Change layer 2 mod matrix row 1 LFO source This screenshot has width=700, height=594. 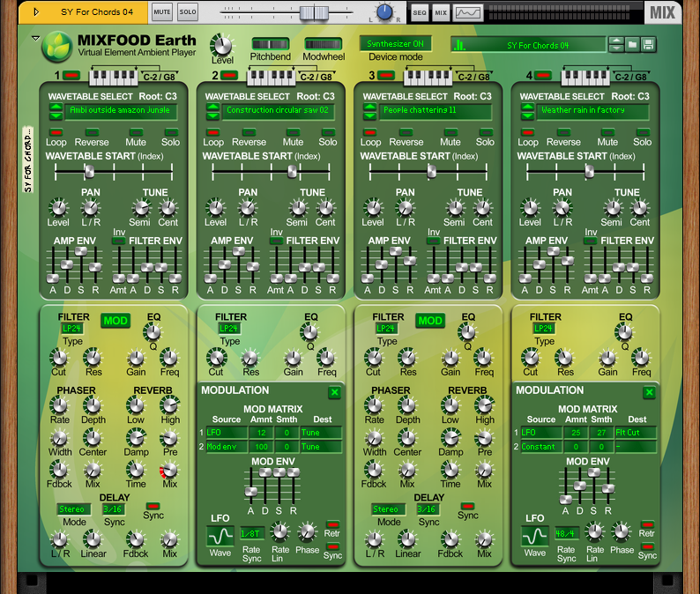(x=227, y=433)
